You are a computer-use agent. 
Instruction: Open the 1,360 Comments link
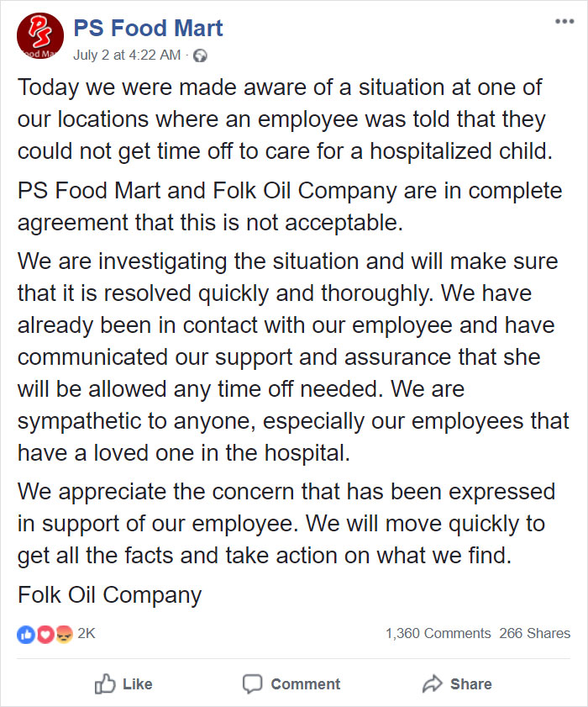pyautogui.click(x=438, y=634)
